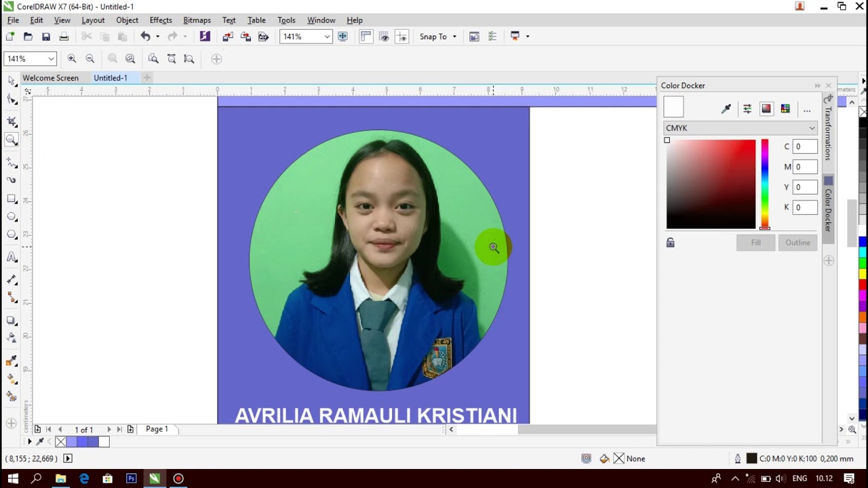Click the eyedropper in Color Docker
The image size is (868, 488).
click(x=726, y=108)
